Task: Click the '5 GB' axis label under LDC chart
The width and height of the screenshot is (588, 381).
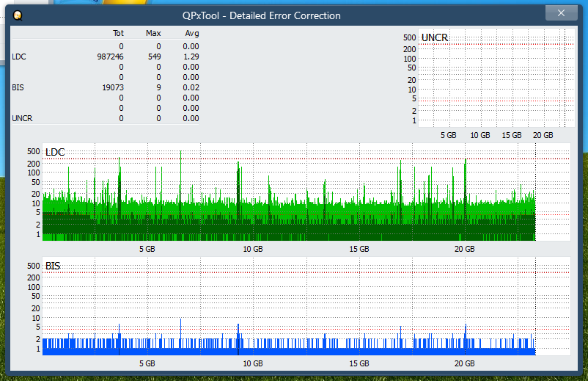Action: [x=147, y=249]
